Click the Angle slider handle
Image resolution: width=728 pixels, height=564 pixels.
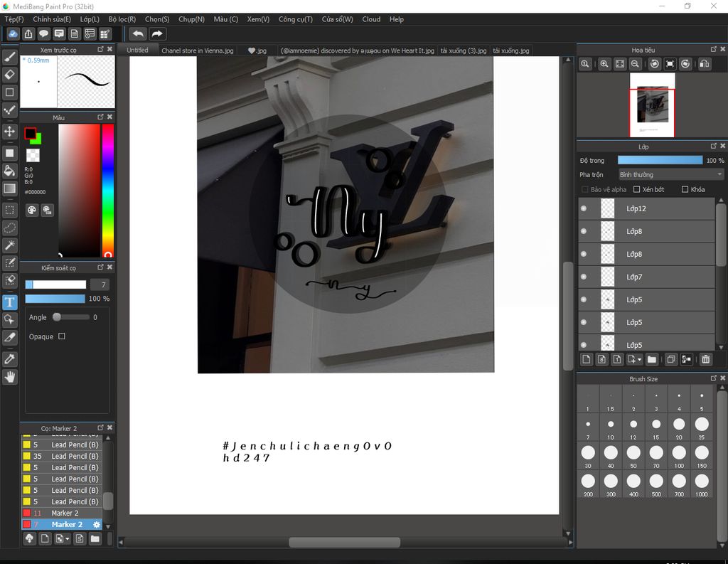tap(57, 316)
